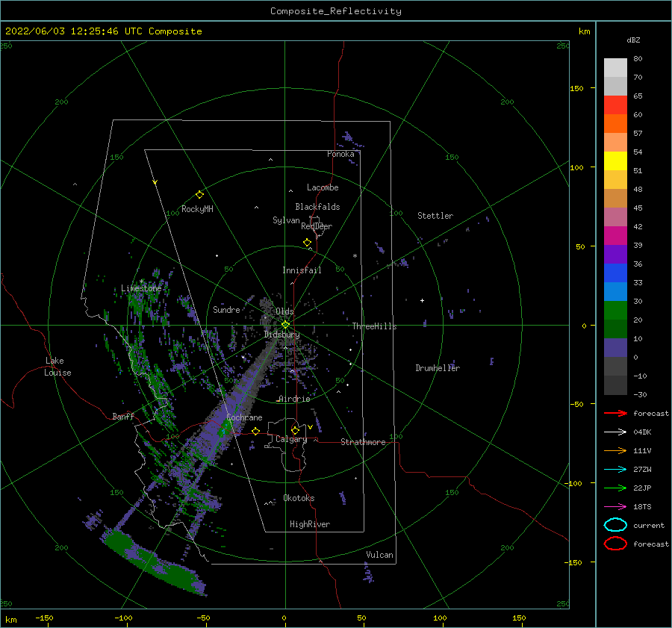Click the white plus marker west of Drumheller
The width and height of the screenshot is (672, 628).
[x=422, y=300]
